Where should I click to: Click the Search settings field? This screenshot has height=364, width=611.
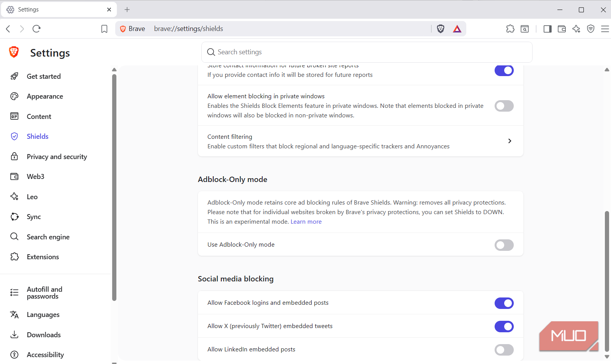pos(367,52)
